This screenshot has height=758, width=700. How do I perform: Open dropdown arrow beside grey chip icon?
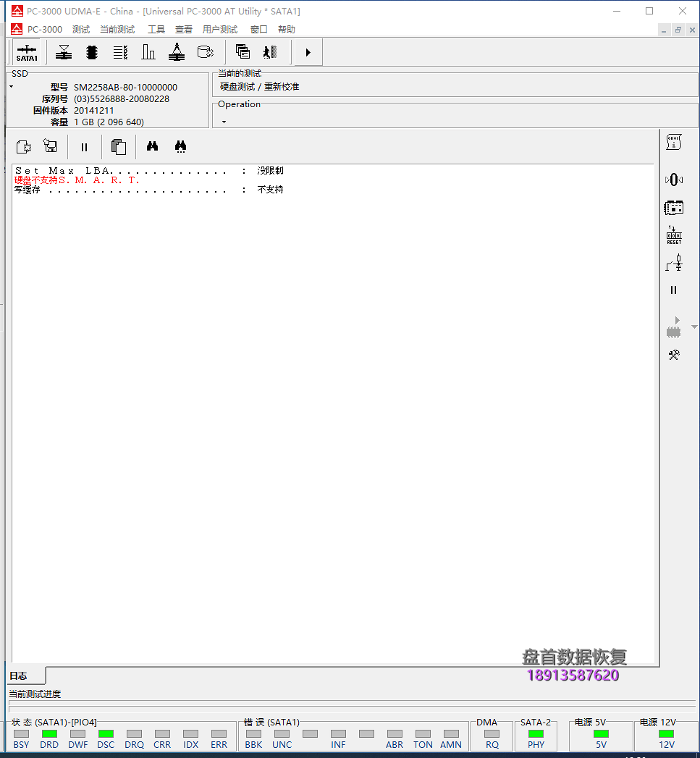(x=694, y=327)
